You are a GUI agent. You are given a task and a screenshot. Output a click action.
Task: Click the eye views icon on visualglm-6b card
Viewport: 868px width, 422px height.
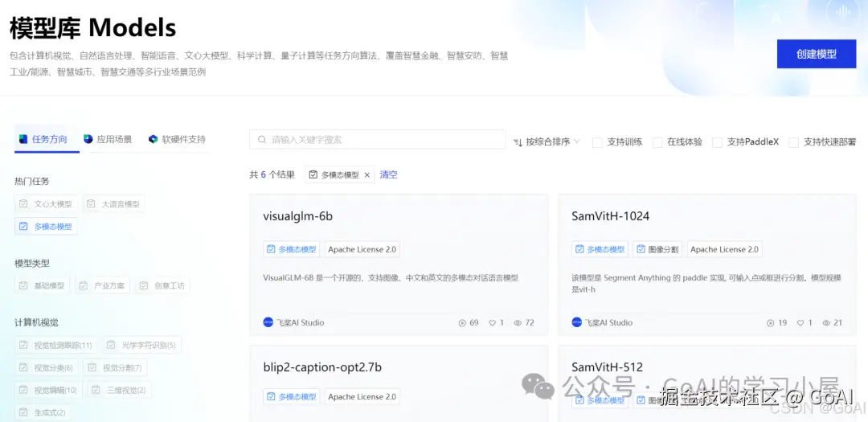point(518,323)
